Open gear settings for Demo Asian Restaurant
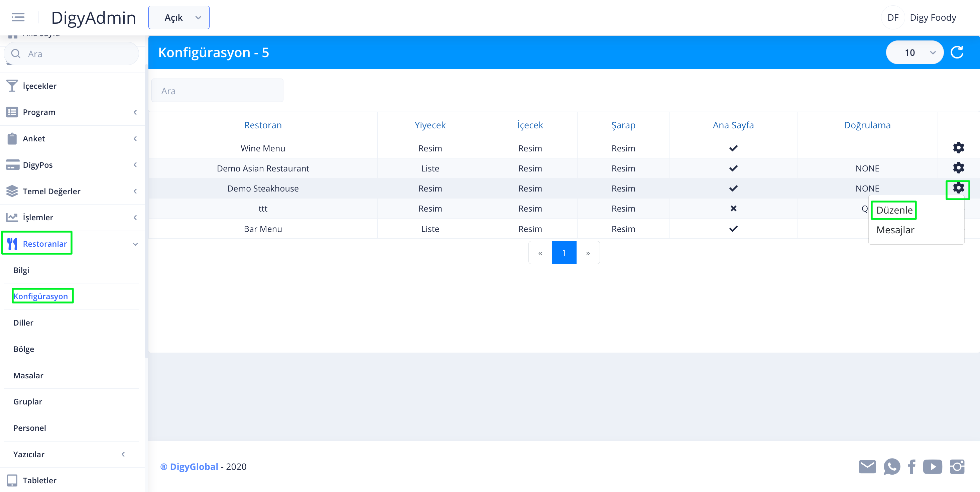This screenshot has width=980, height=492. pyautogui.click(x=958, y=168)
